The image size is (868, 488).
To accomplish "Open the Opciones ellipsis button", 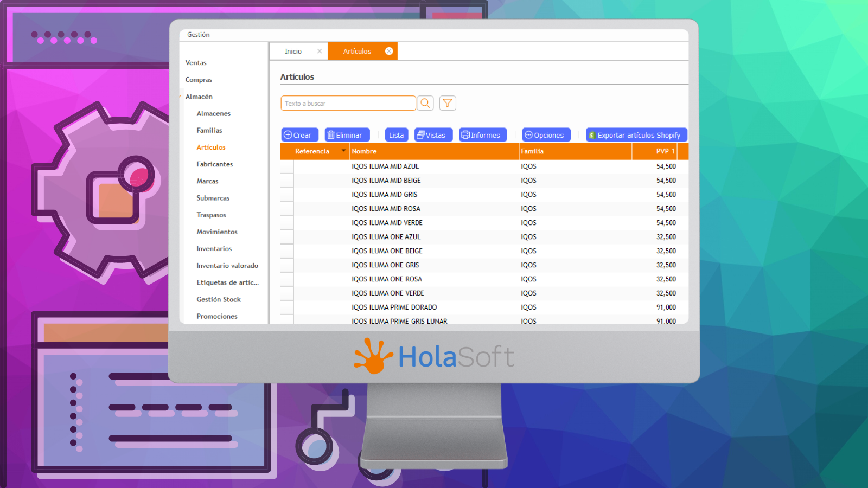I will coord(546,135).
